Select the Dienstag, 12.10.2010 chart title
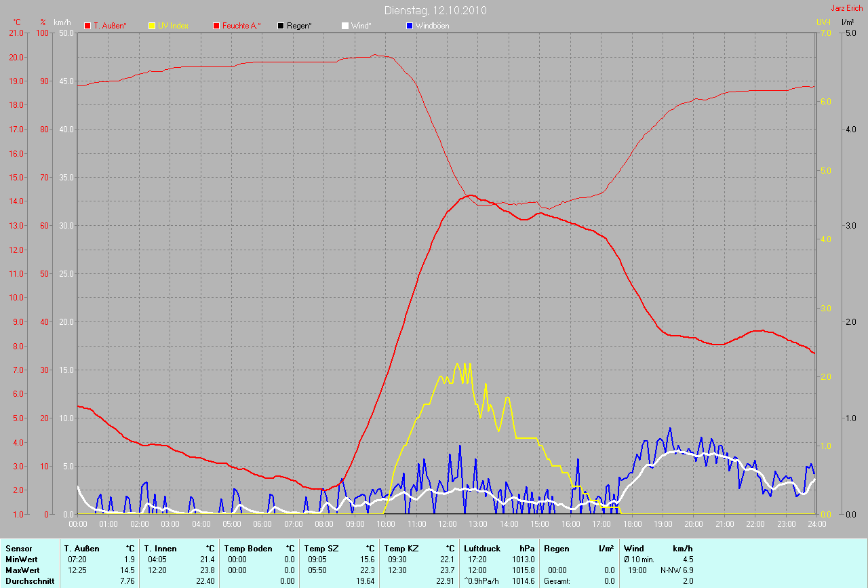The image size is (868, 588). (435, 10)
